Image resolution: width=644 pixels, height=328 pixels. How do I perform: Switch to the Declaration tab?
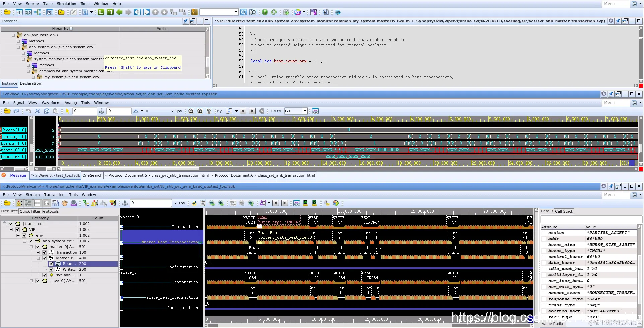(30, 83)
